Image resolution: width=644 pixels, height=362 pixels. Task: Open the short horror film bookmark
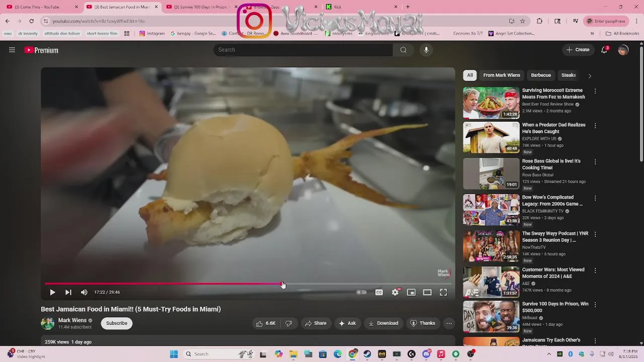[x=102, y=34]
